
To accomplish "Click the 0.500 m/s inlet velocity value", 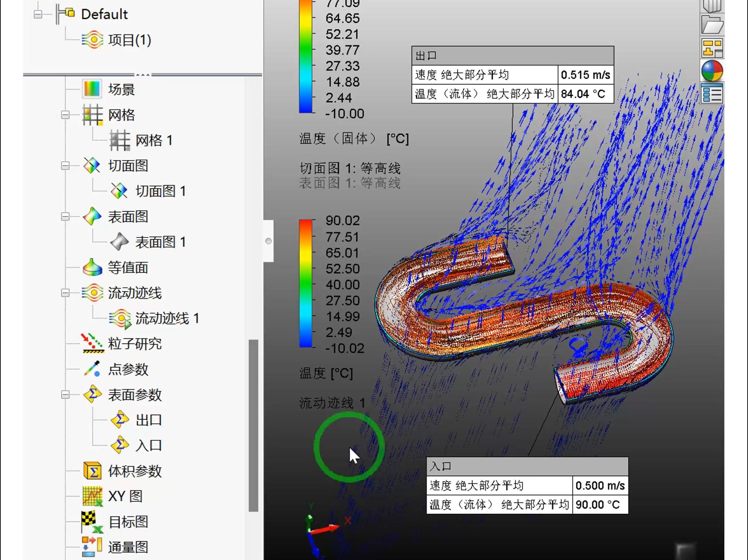I will click(600, 485).
